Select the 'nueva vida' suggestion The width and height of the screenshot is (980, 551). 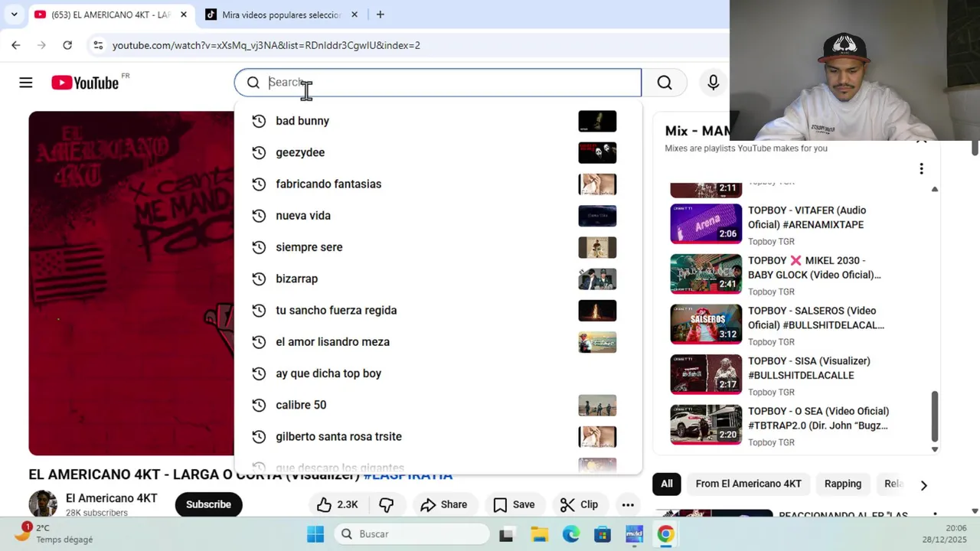[x=438, y=216]
